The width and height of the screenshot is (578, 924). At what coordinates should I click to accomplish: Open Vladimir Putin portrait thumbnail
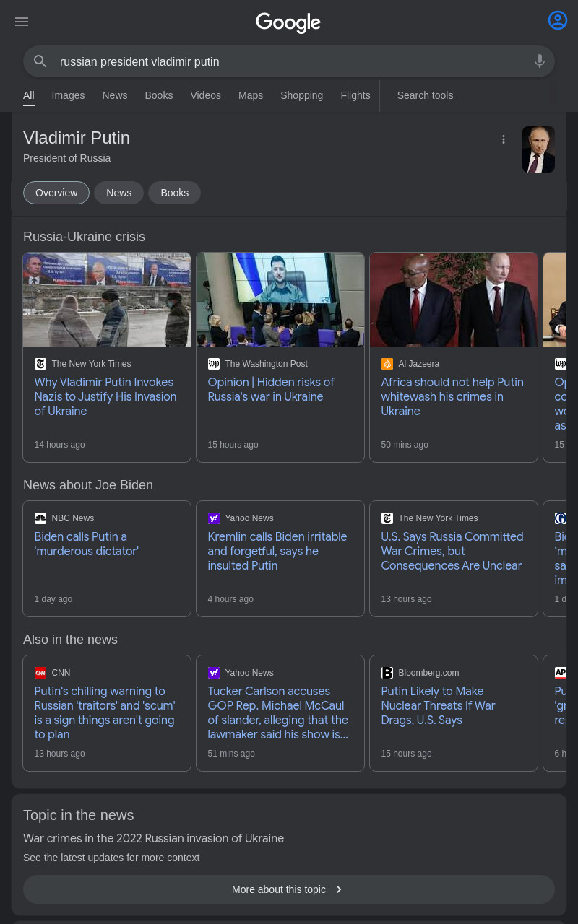[x=538, y=149]
